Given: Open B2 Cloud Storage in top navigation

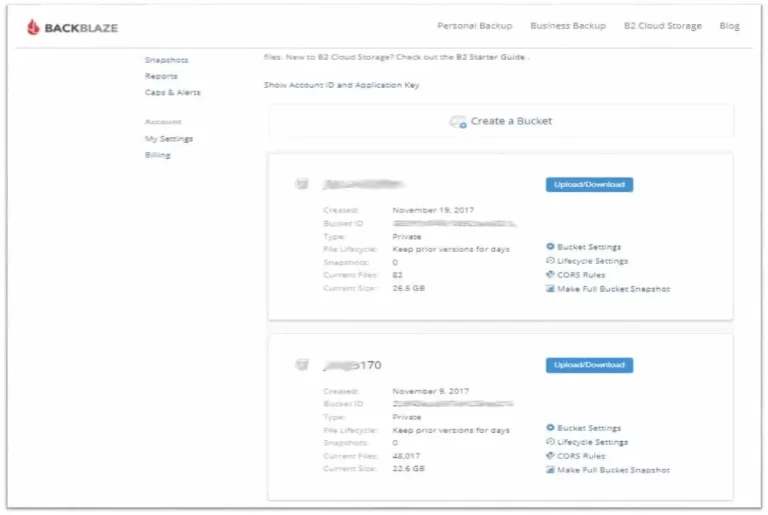Looking at the screenshot, I should pos(662,25).
